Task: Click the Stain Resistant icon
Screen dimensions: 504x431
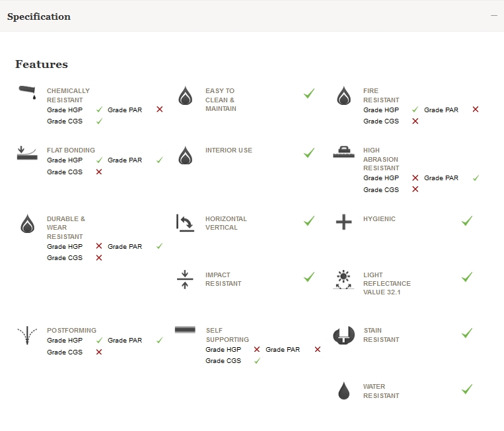Action: pyautogui.click(x=343, y=335)
